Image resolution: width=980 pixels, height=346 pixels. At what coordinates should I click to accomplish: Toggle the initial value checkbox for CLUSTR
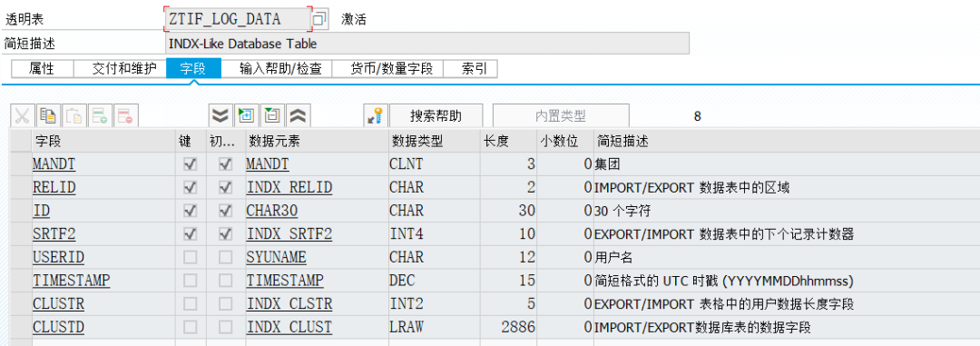click(x=226, y=304)
